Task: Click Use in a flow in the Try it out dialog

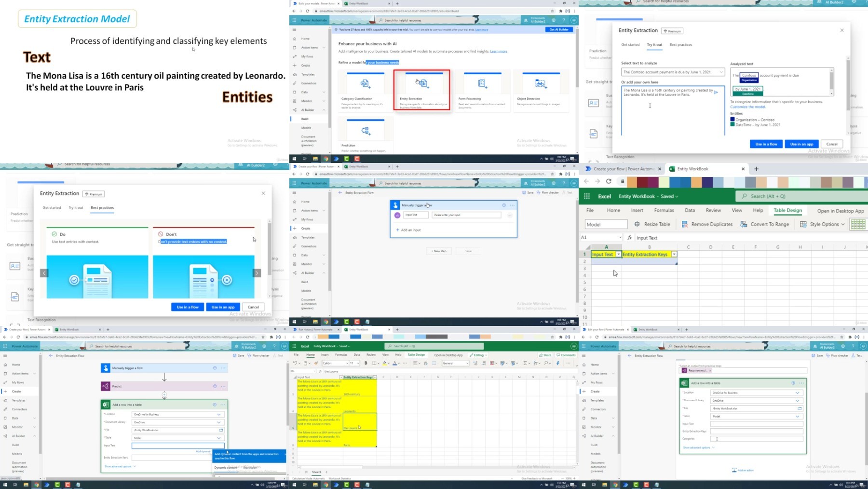Action: [x=766, y=144]
